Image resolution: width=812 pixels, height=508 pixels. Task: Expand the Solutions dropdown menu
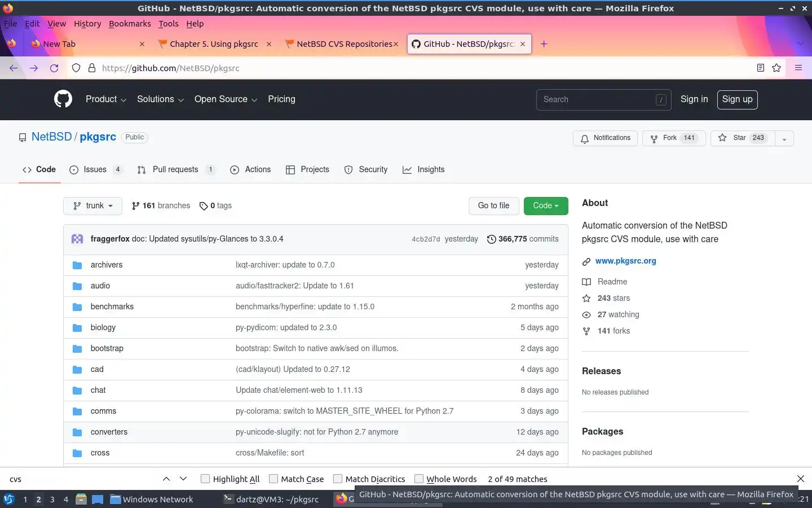[161, 99]
